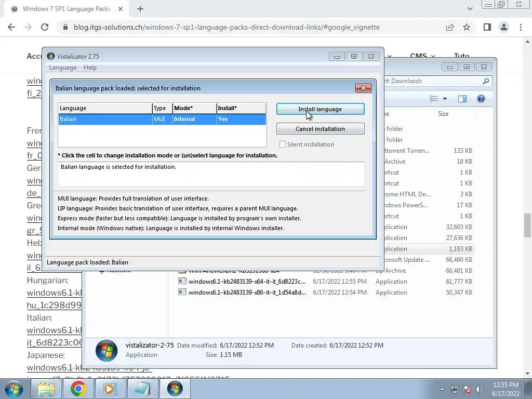Click the Size column header in Explorer
The width and height of the screenshot is (532, 399).
click(455, 114)
